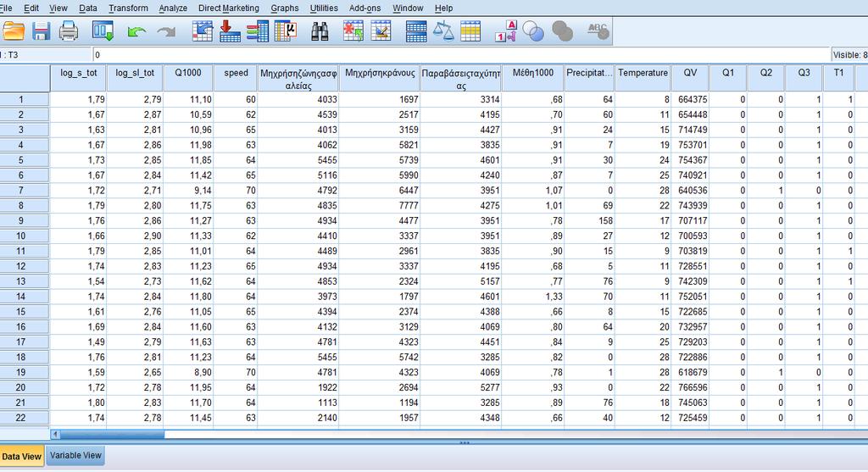Select the QV column header

[x=690, y=79]
